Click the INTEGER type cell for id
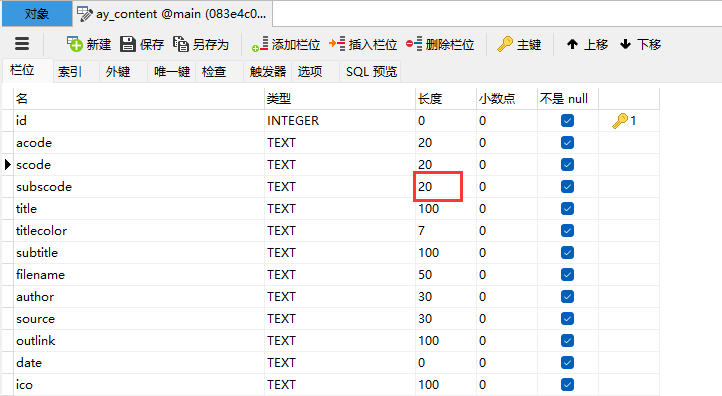Viewport: 722px width, 396px height. 340,121
